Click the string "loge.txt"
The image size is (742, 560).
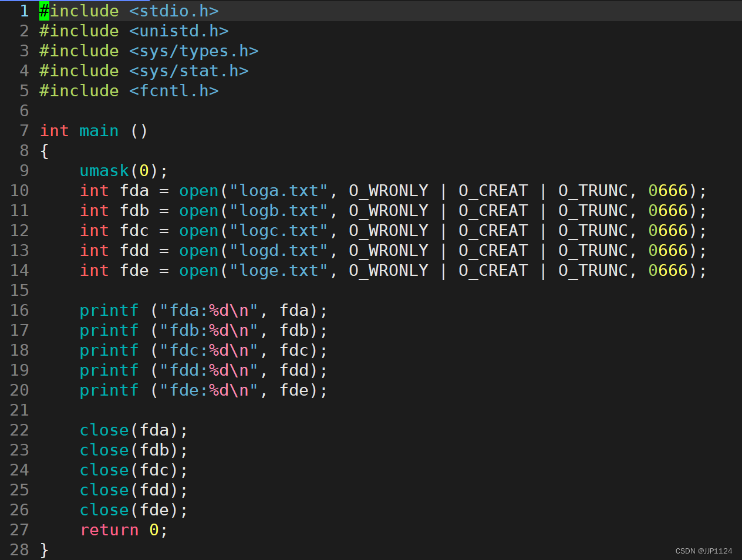point(278,271)
